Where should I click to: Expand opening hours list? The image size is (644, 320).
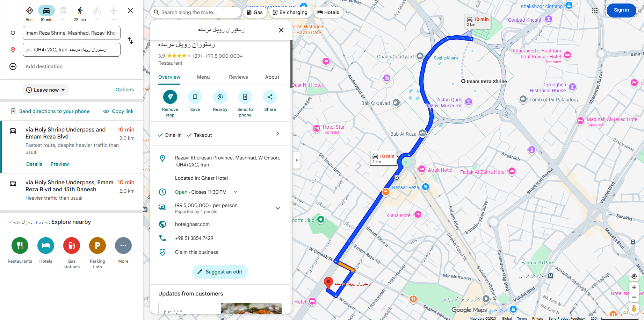click(236, 192)
